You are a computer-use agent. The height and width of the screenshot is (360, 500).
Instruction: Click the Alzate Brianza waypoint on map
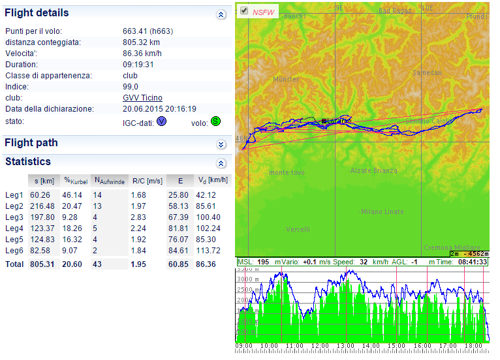coord(373,171)
